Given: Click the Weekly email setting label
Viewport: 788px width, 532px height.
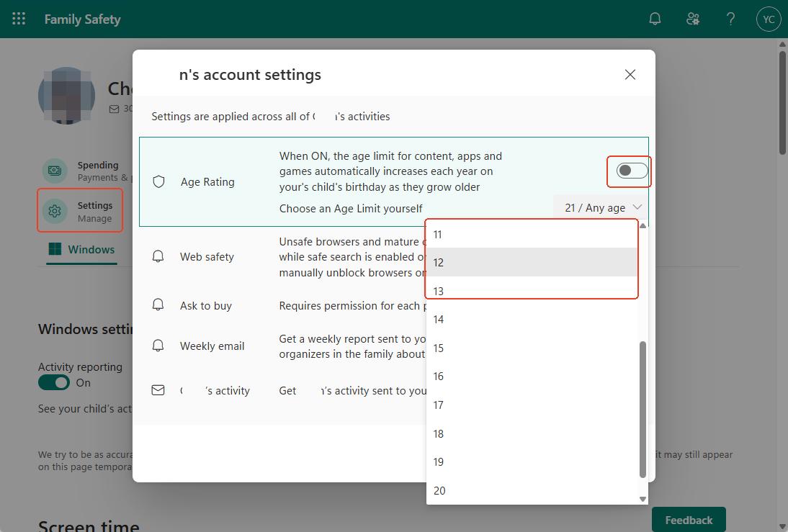Looking at the screenshot, I should pos(212,346).
